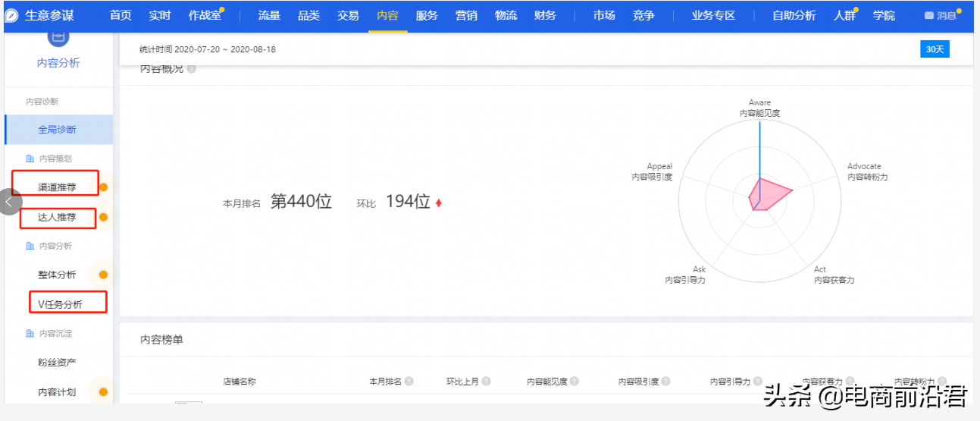
Task: Open 学院 in top navigation
Action: tap(884, 15)
